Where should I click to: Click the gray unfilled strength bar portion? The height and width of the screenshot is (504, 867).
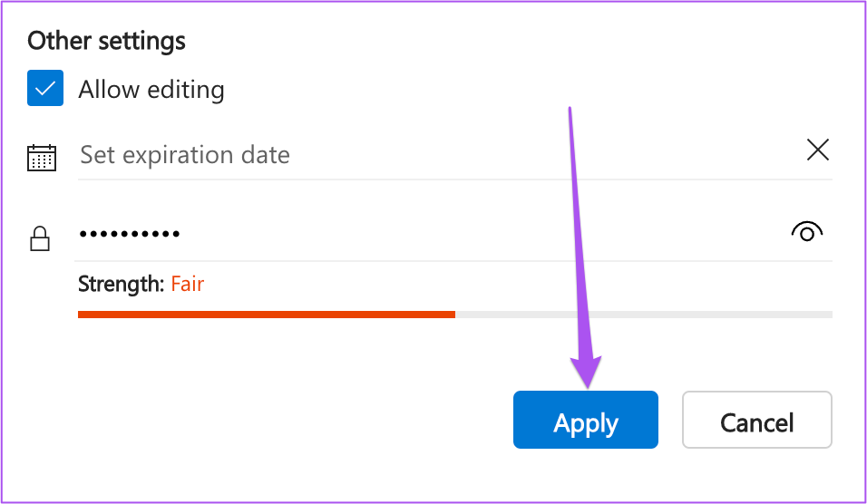coord(644,315)
